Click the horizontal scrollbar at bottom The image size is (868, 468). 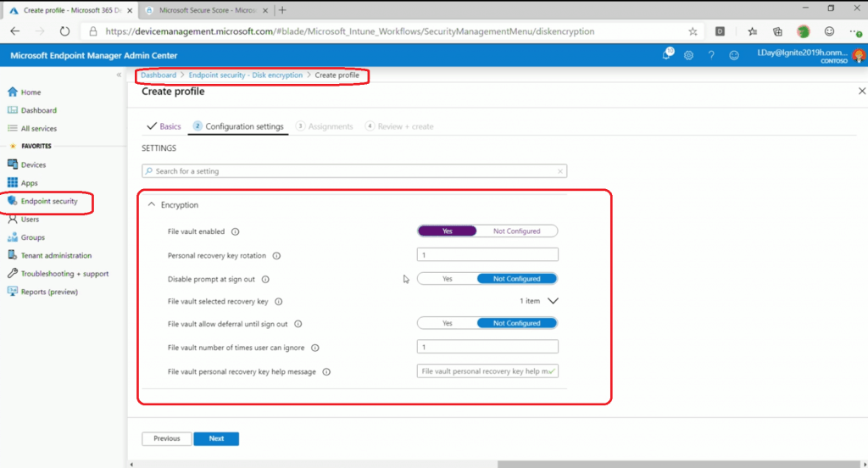678,464
